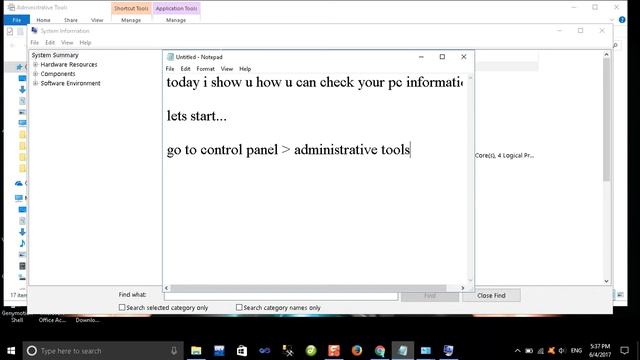Open System Information's File menu
This screenshot has width=640, height=360.
(34, 42)
